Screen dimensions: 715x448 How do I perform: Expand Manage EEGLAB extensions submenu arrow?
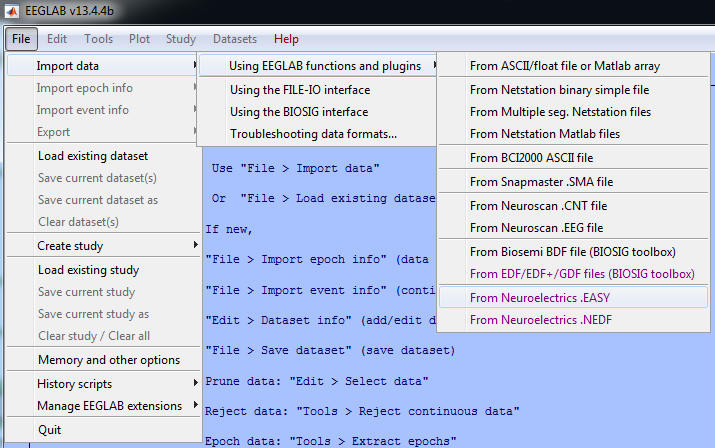point(195,405)
